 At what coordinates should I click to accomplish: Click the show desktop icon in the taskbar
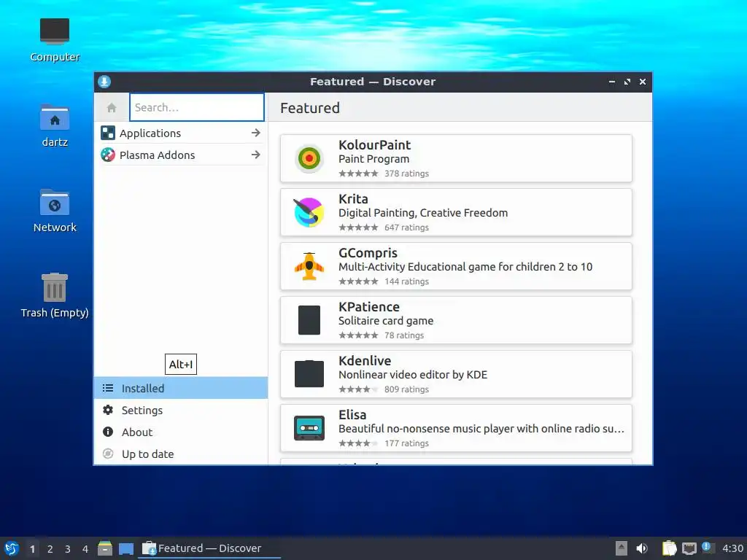[125, 548]
